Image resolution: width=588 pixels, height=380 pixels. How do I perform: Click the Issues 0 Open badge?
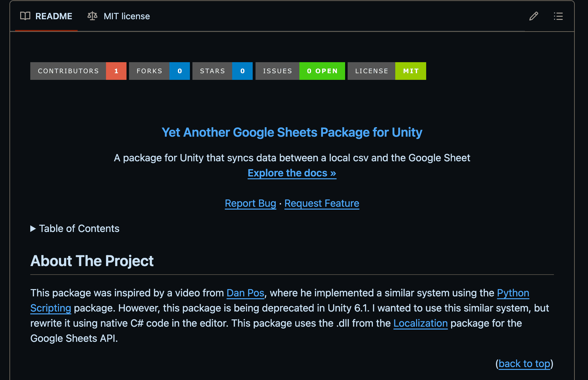coord(300,71)
